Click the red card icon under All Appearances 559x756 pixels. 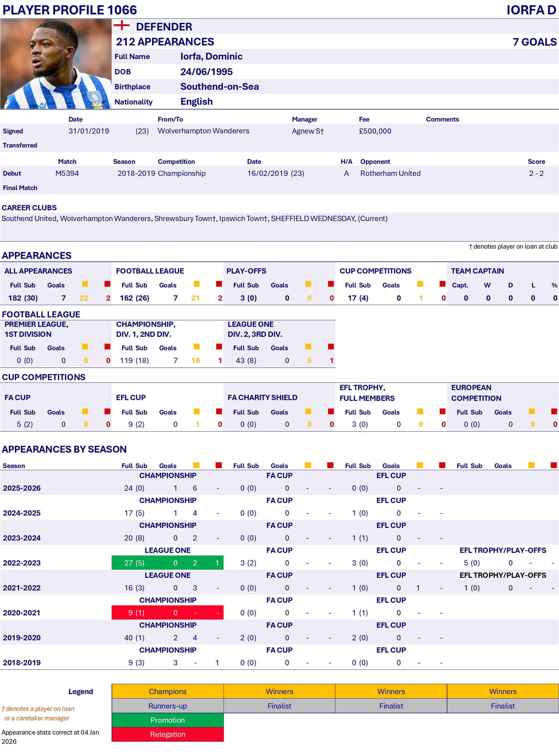click(x=107, y=284)
